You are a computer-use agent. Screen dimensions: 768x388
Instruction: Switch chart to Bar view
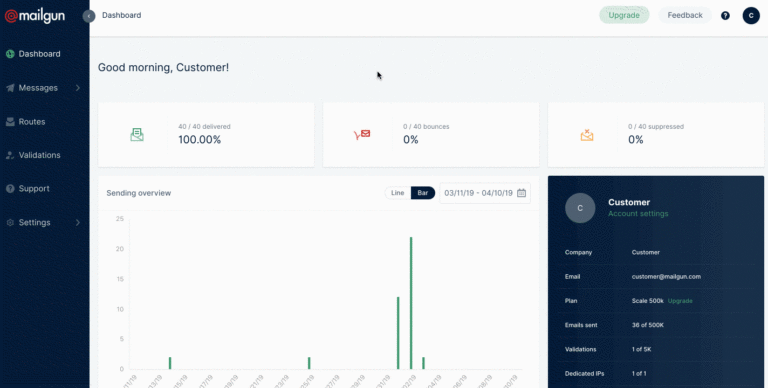[423, 193]
